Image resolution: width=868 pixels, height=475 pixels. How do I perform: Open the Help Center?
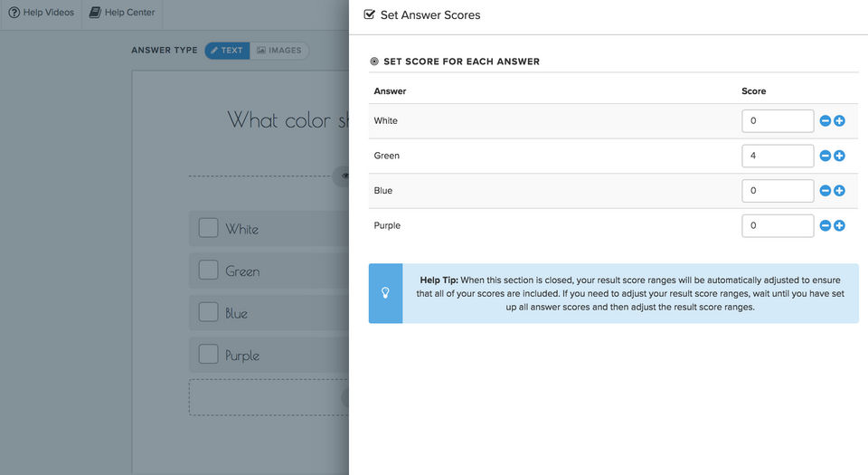point(122,13)
